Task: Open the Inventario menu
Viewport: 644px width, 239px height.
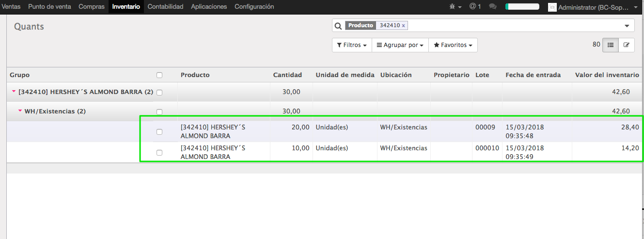Action: (x=126, y=7)
